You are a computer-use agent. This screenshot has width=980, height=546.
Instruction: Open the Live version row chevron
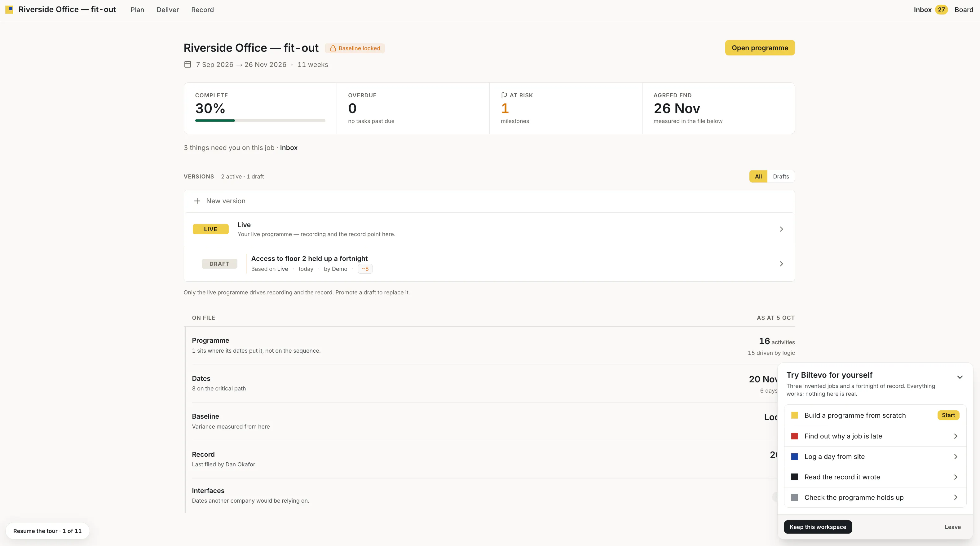[781, 229]
